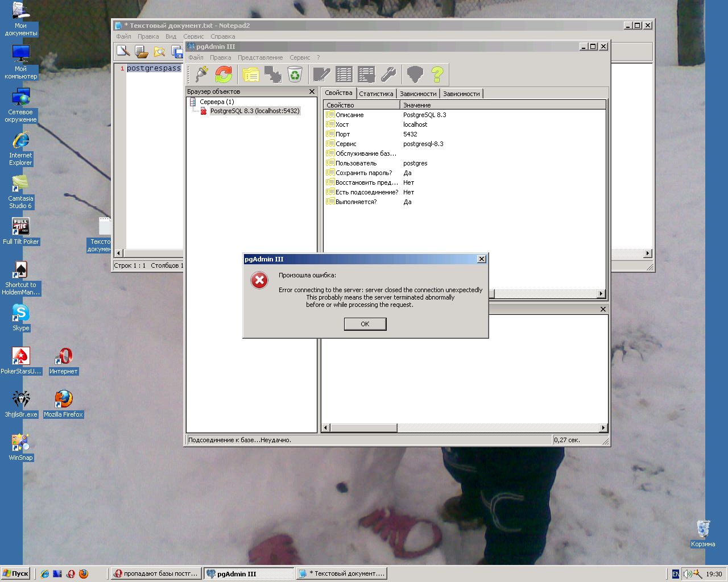Open the WinSnap desktop icon
The height and width of the screenshot is (582, 728).
click(21, 447)
